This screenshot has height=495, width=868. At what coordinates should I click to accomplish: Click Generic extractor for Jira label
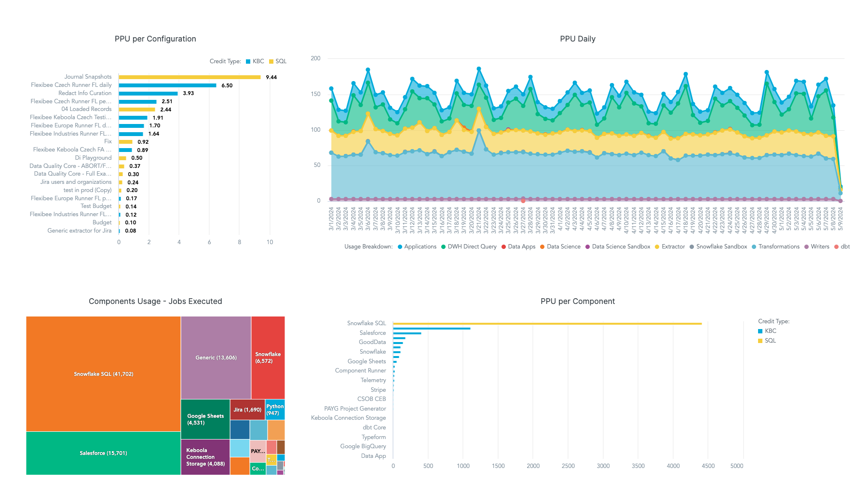pyautogui.click(x=80, y=231)
